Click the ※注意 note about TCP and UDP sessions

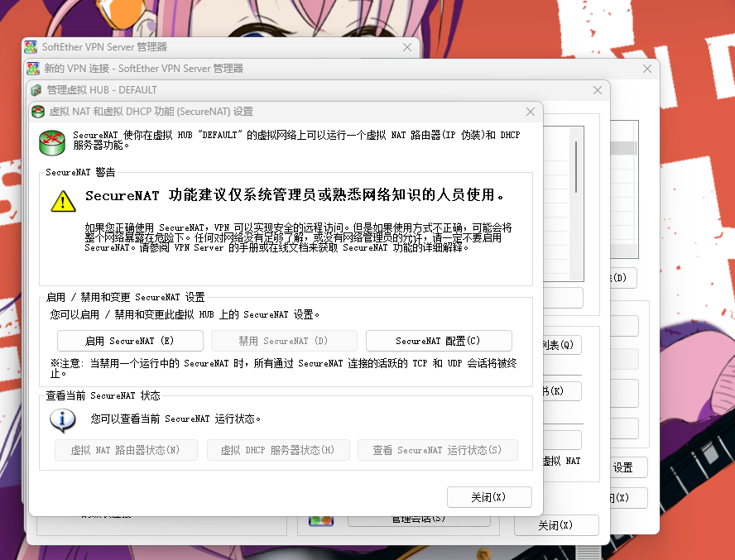click(x=284, y=368)
